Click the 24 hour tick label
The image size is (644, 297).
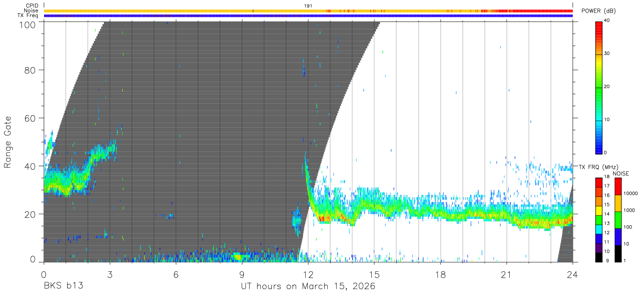point(573,274)
